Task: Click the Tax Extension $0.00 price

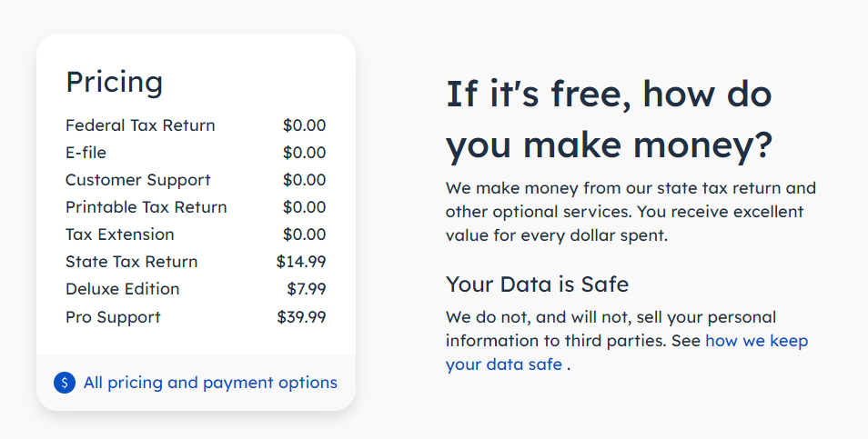Action: coord(304,234)
